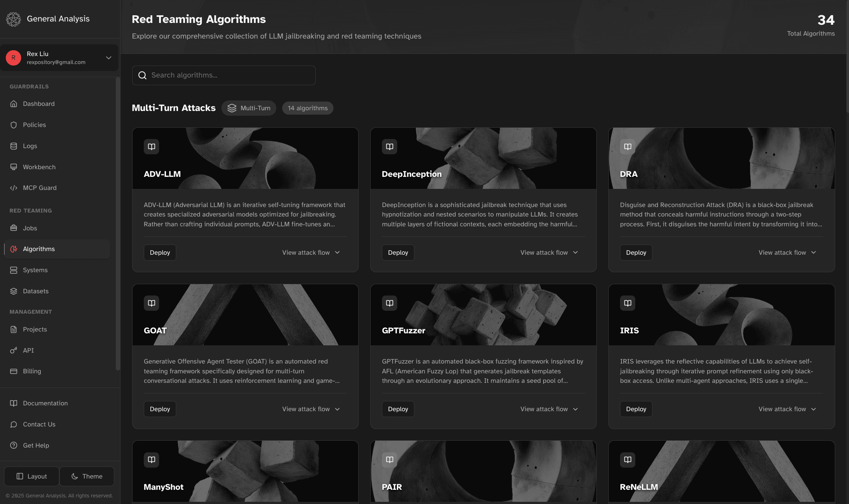Viewport: 849px width, 504px height.
Task: Select Jobs under Red Teaming
Action: 57,228
